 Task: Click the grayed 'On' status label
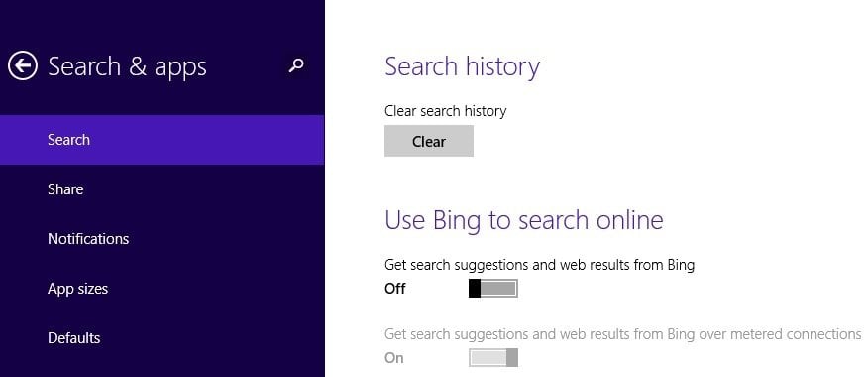pos(394,358)
